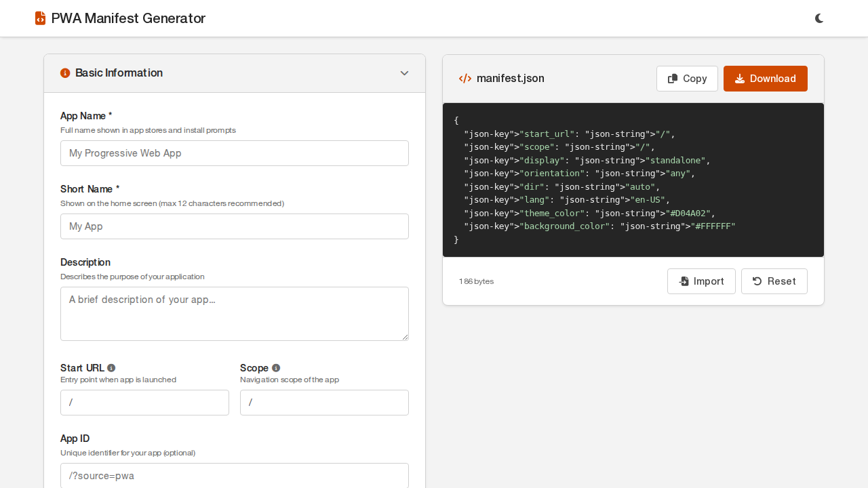868x488 pixels.
Task: Click the Scope info icon
Action: coord(276,368)
